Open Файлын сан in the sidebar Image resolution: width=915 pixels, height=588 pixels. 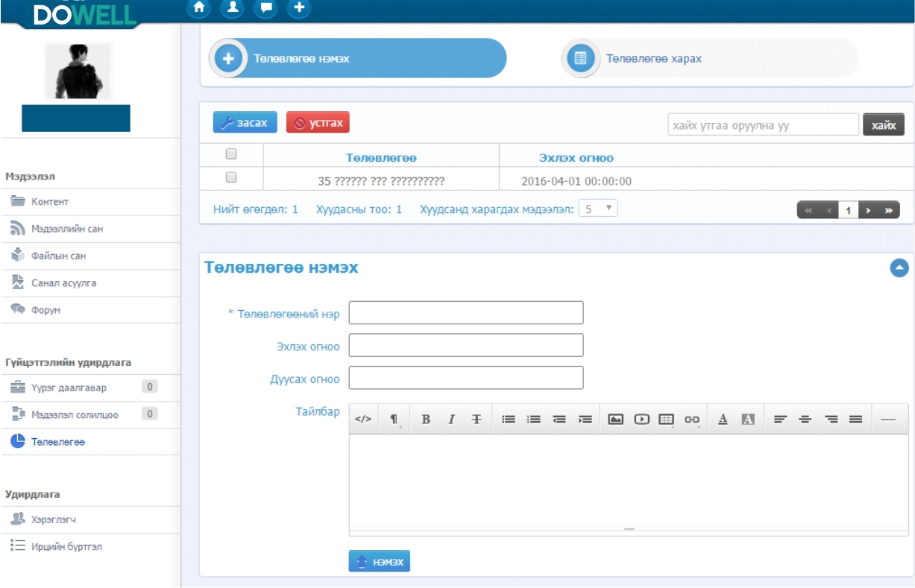58,256
